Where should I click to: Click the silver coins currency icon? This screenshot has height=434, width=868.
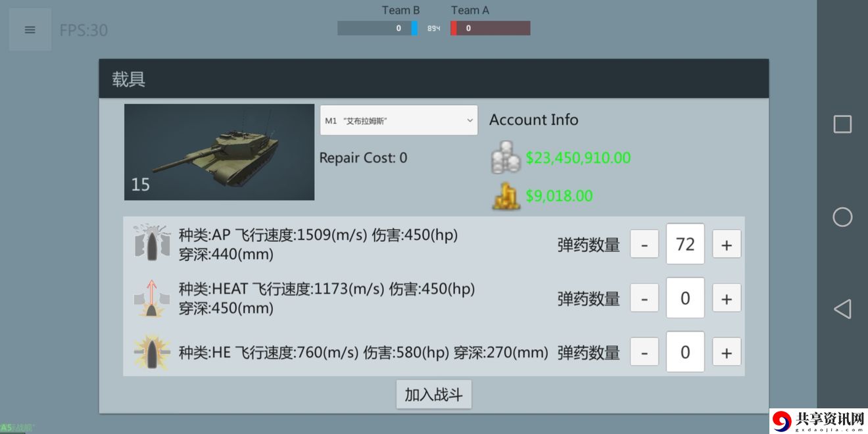tap(506, 158)
